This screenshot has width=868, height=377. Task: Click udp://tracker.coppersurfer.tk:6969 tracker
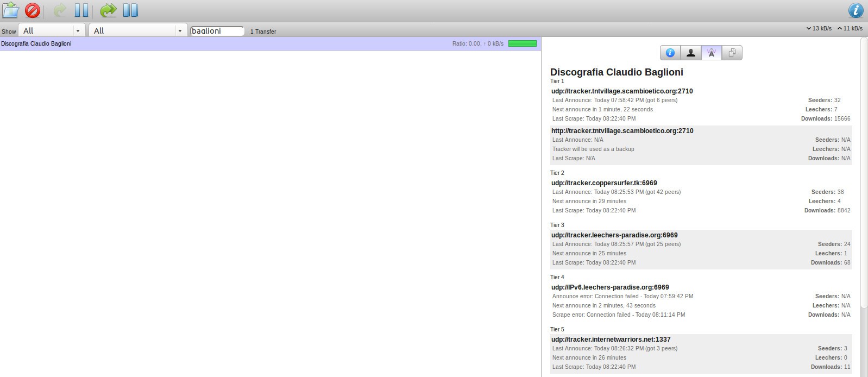(x=604, y=183)
